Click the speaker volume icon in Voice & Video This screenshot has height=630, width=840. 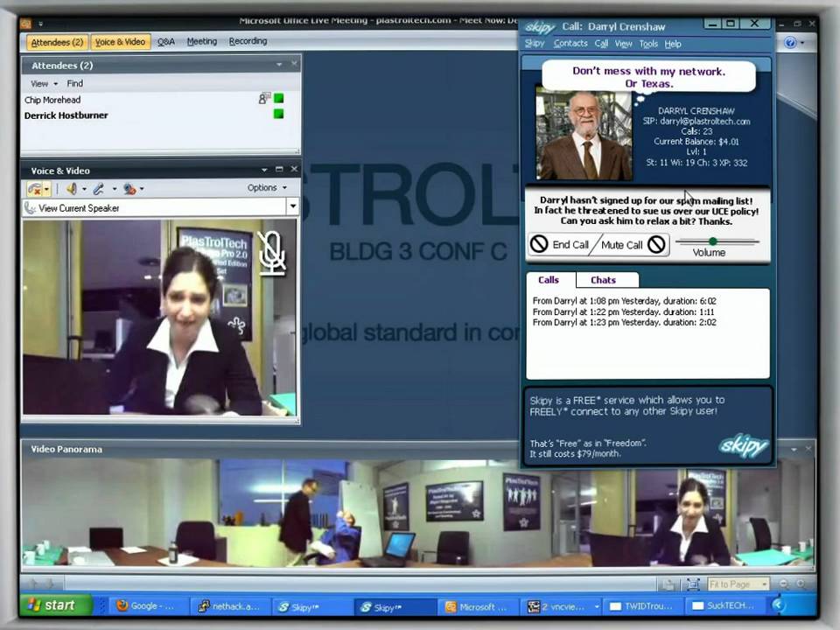[71, 189]
